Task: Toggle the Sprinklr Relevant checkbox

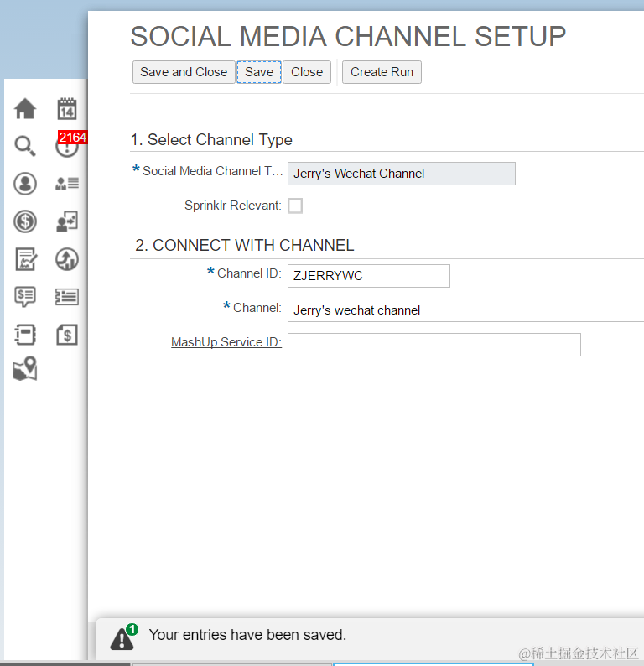Action: pos(295,206)
